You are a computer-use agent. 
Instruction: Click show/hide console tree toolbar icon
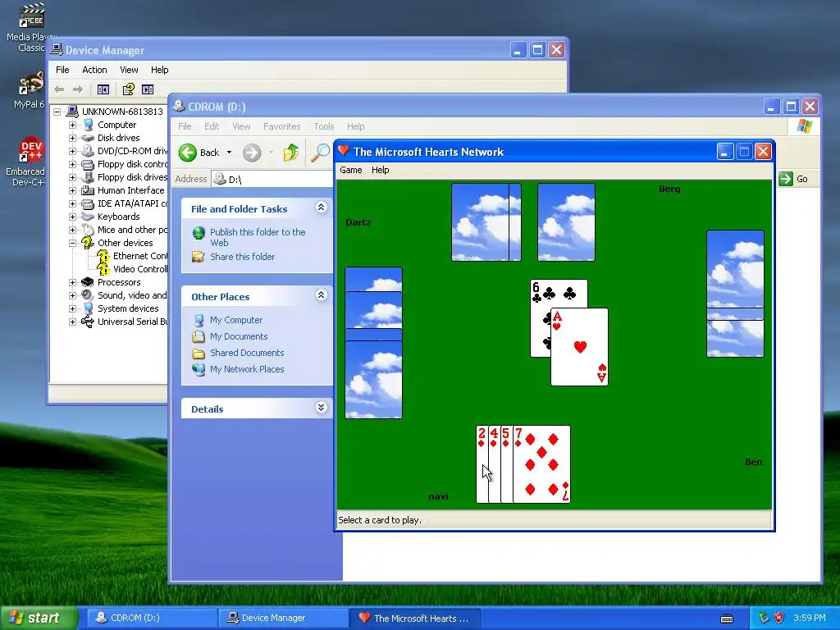(103, 89)
